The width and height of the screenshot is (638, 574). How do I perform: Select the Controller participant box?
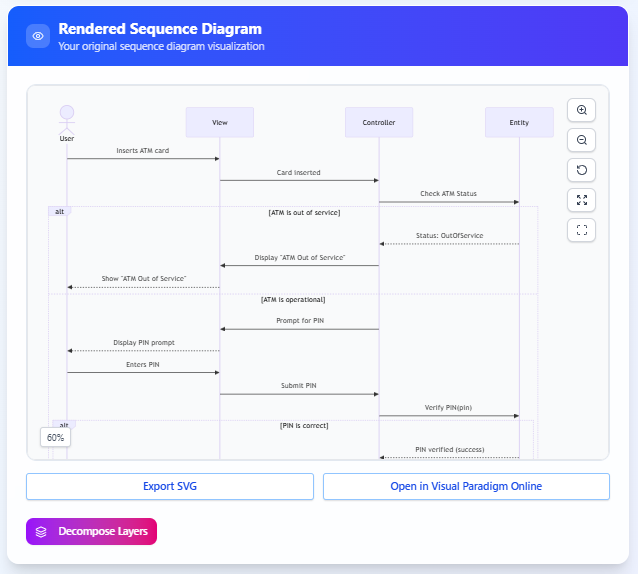point(378,122)
